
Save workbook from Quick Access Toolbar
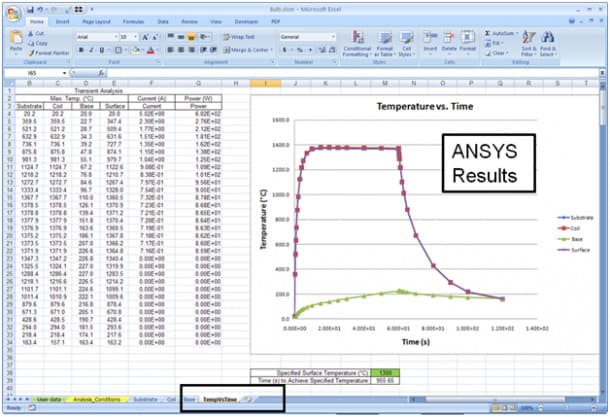click(30, 9)
